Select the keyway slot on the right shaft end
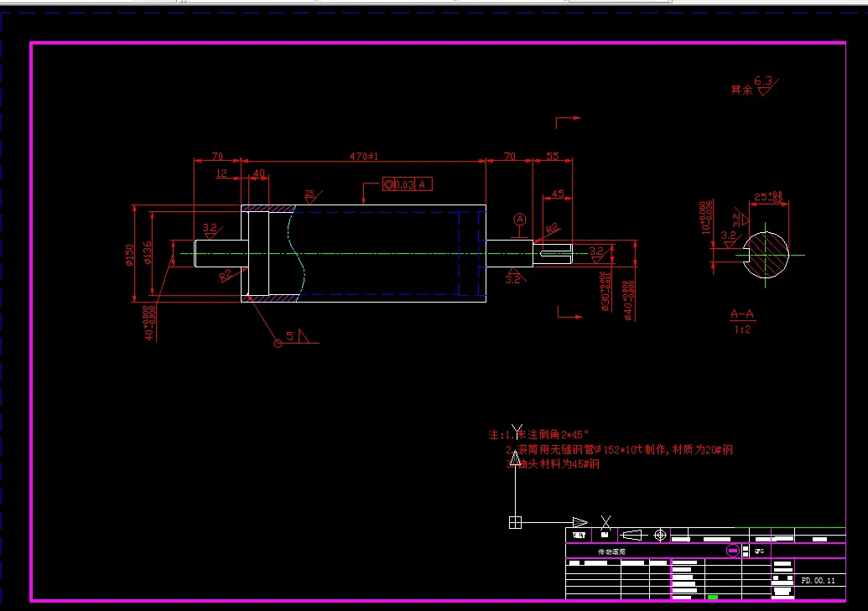This screenshot has height=611, width=868. 556,254
